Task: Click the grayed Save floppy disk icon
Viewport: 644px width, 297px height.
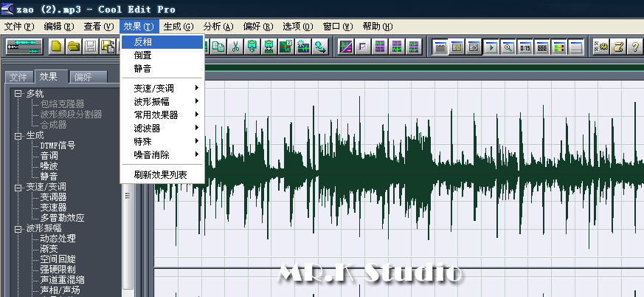Action: pos(91,47)
